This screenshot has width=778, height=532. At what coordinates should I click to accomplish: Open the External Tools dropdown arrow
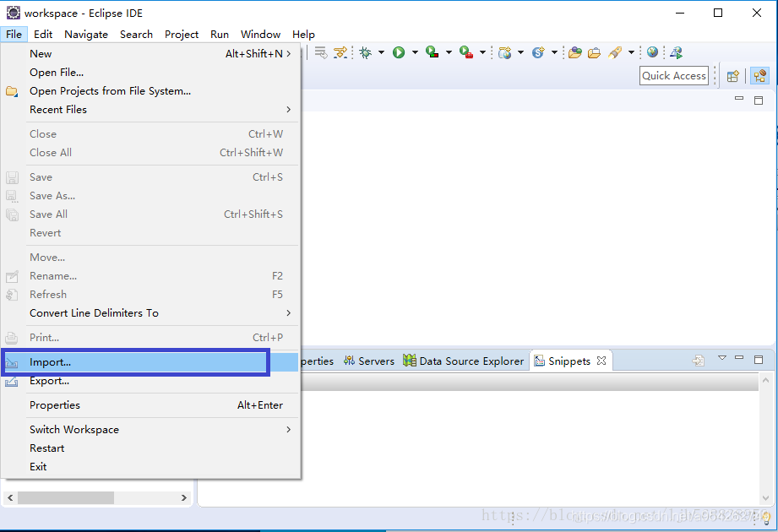(482, 52)
